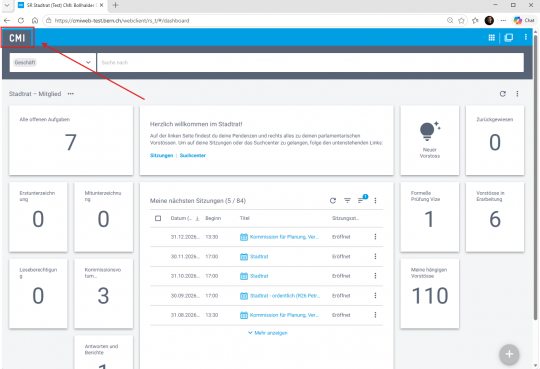The width and height of the screenshot is (540, 369).
Task: Open the header three-dot options menu
Action: click(526, 37)
